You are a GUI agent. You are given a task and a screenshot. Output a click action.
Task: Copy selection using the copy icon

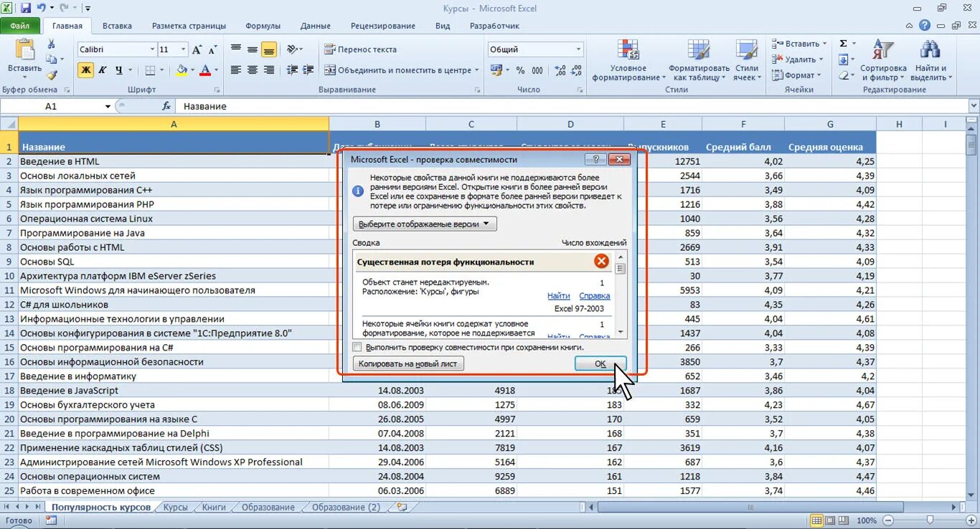click(x=51, y=59)
